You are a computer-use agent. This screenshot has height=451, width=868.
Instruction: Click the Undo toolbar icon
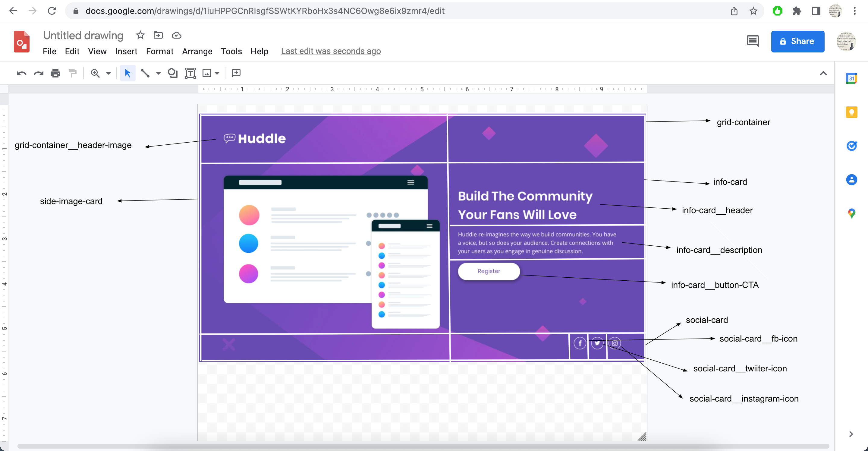point(21,73)
